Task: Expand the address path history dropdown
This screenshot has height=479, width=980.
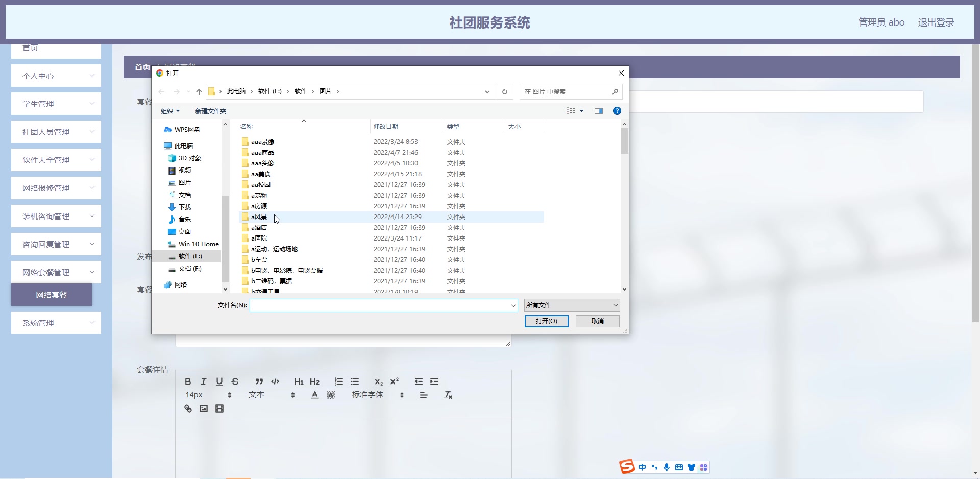Action: (487, 92)
